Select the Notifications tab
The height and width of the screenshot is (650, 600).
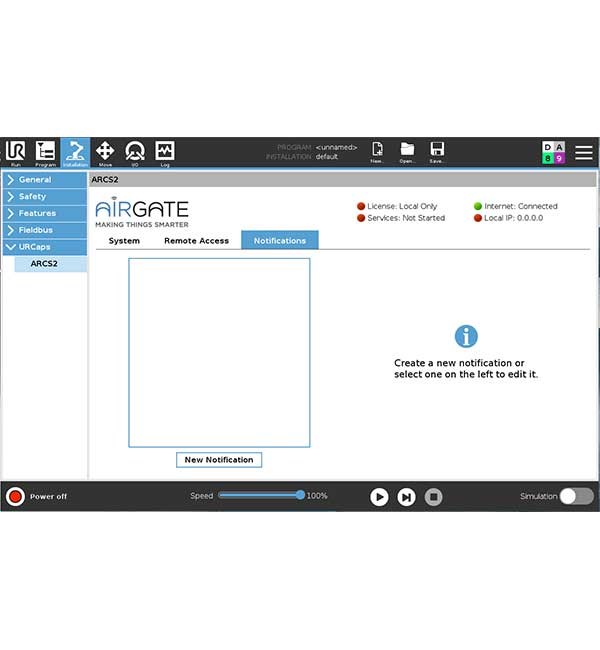[x=280, y=240]
